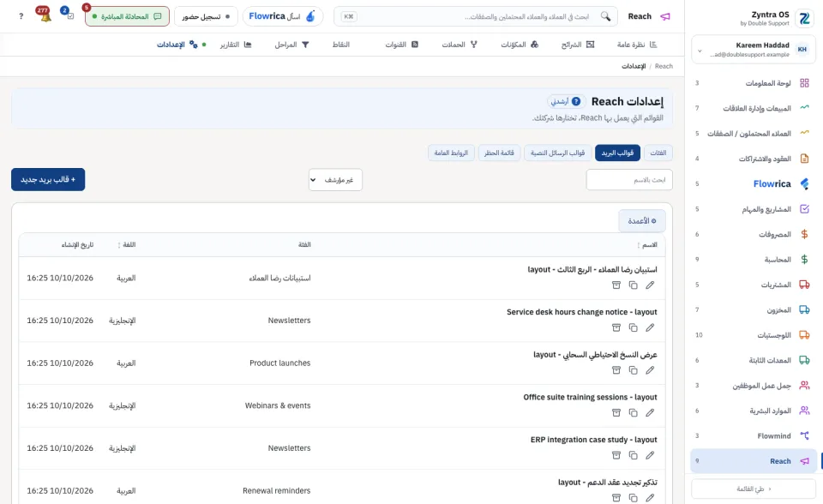Open لوحة المعلومات in the sidebar
The width and height of the screenshot is (823, 504).
point(753,83)
